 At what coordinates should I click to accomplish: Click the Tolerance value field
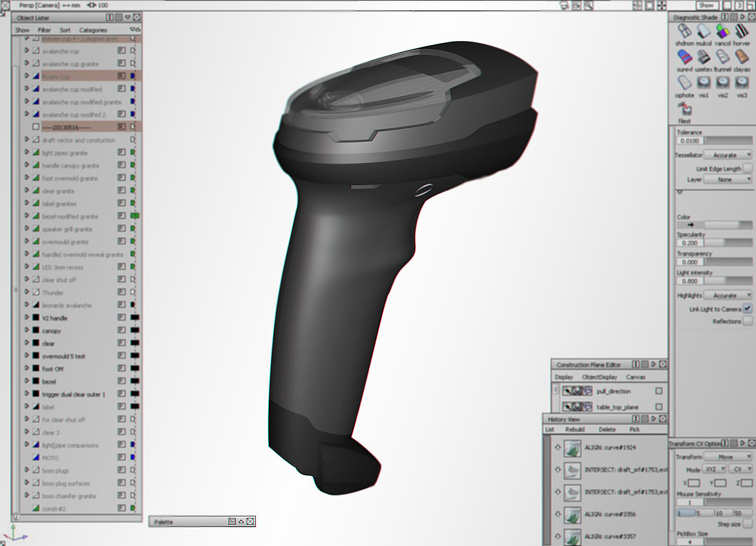click(690, 140)
